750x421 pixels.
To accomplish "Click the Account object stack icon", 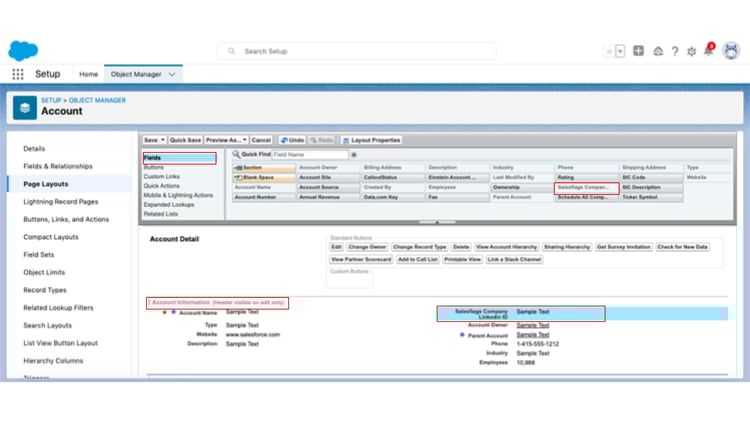I will tap(25, 108).
